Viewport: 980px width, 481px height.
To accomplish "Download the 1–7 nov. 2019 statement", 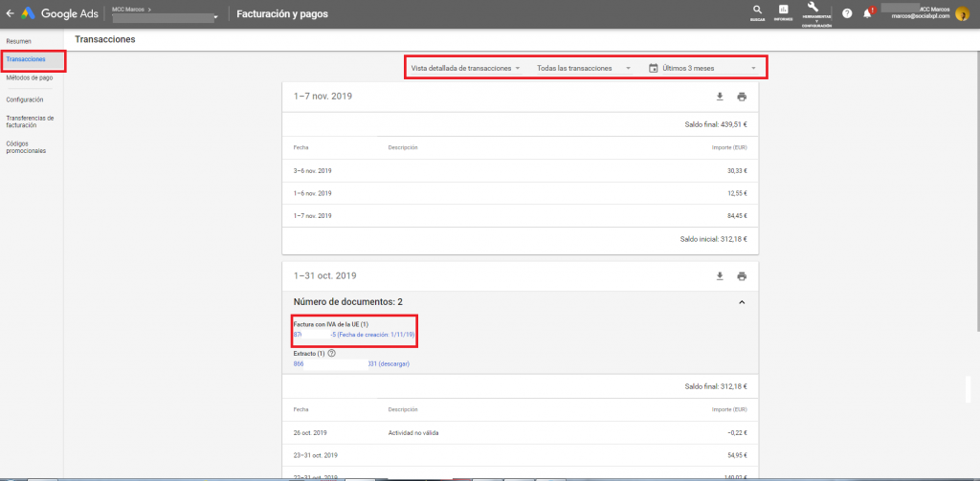I will [x=720, y=97].
